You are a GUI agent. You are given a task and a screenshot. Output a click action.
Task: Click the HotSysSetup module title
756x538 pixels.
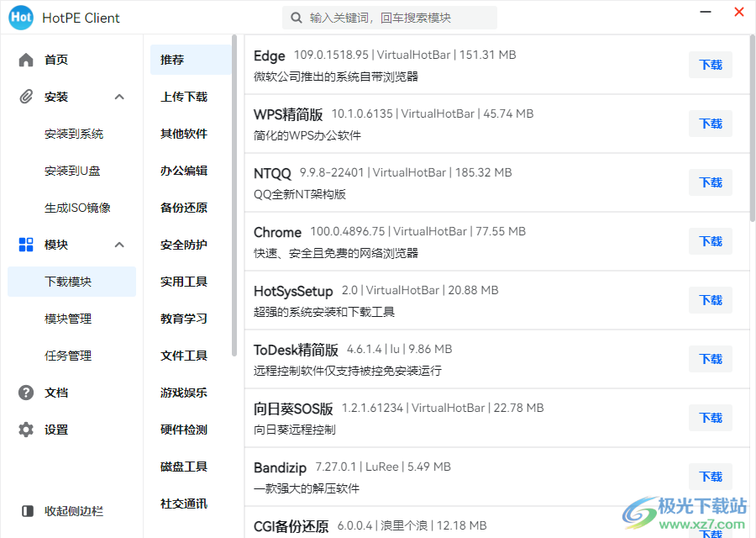pos(293,292)
